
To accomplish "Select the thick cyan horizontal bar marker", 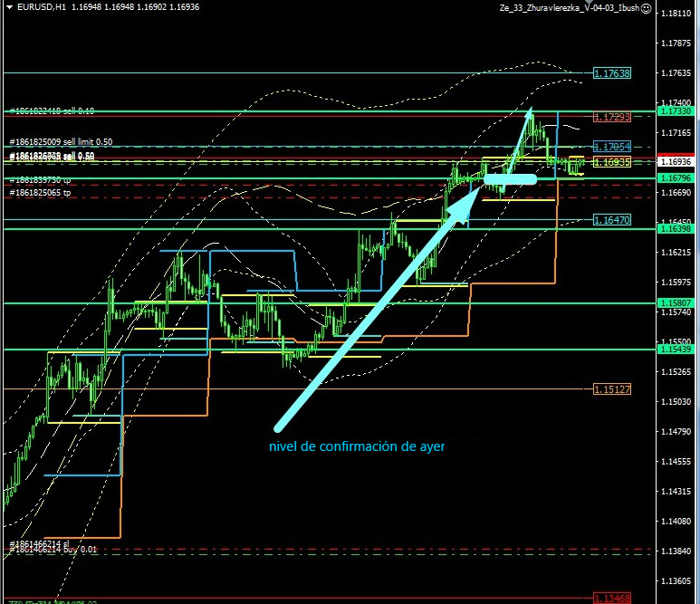I will (510, 180).
